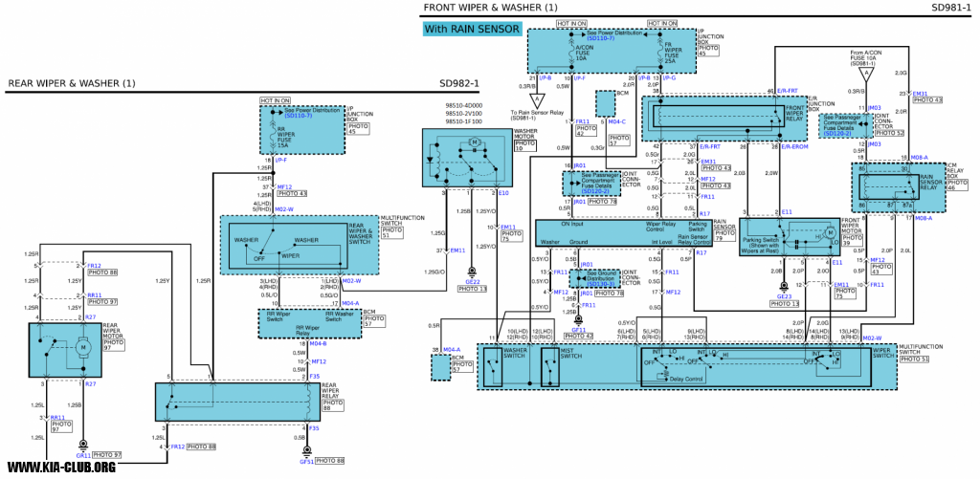Click the MIST SWITCH contact symbol
This screenshot has width=980, height=479.
(550, 364)
